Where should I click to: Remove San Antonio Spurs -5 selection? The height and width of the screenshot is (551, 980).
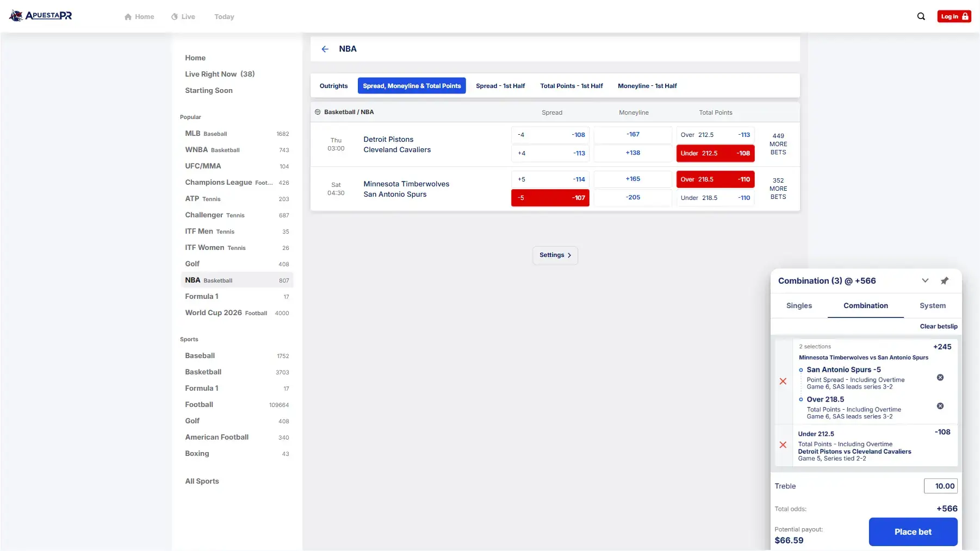(x=940, y=378)
